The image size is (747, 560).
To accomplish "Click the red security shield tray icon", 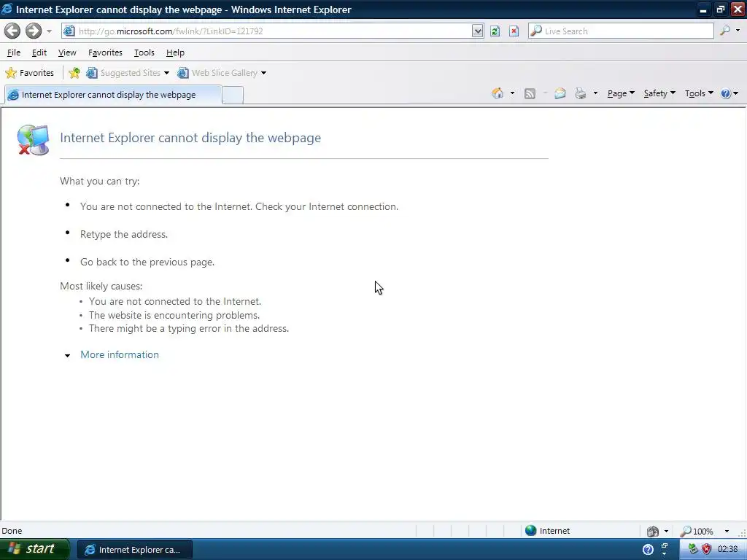I will click(x=706, y=549).
